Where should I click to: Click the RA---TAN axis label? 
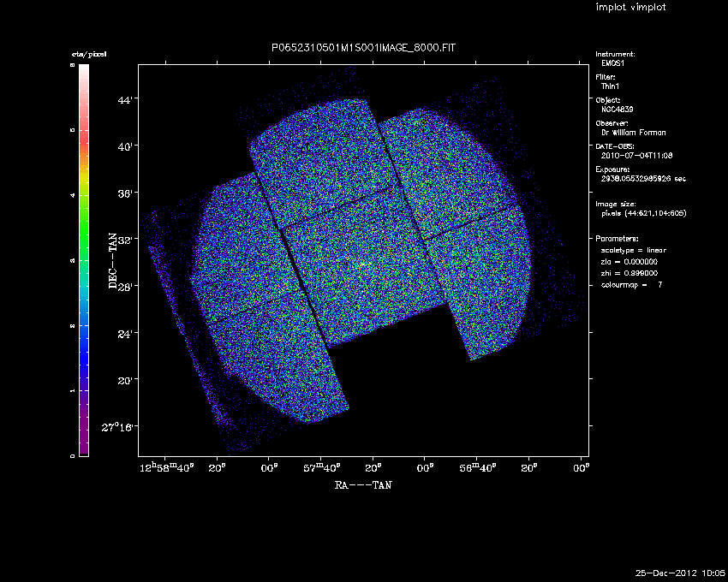pyautogui.click(x=363, y=485)
